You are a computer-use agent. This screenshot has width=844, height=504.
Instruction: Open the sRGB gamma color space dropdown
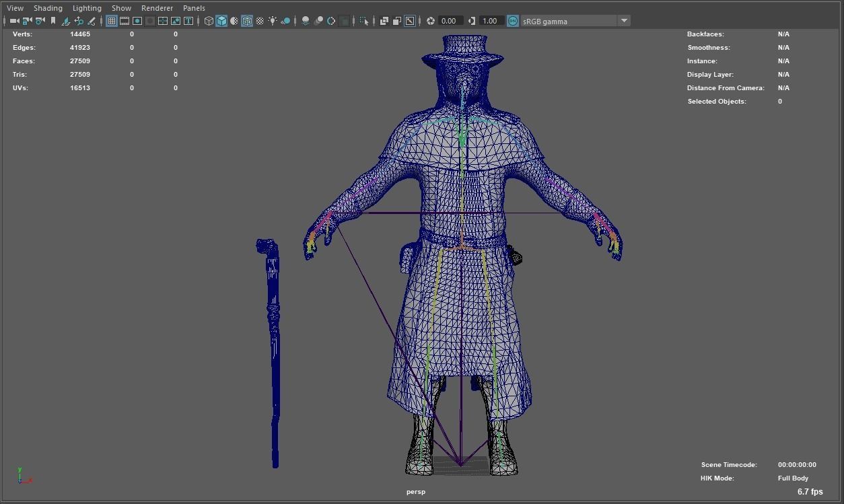pyautogui.click(x=575, y=21)
